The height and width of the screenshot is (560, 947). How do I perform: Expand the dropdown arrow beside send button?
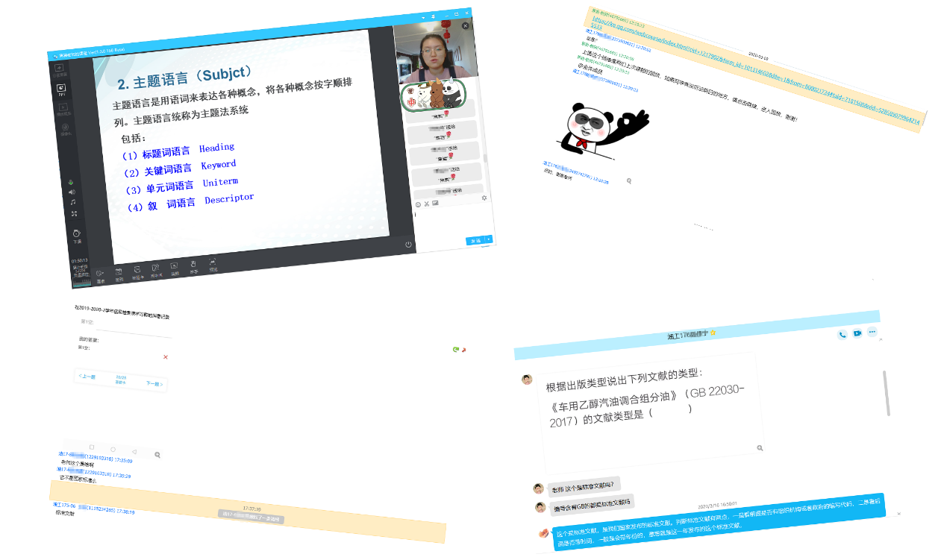[489, 239]
